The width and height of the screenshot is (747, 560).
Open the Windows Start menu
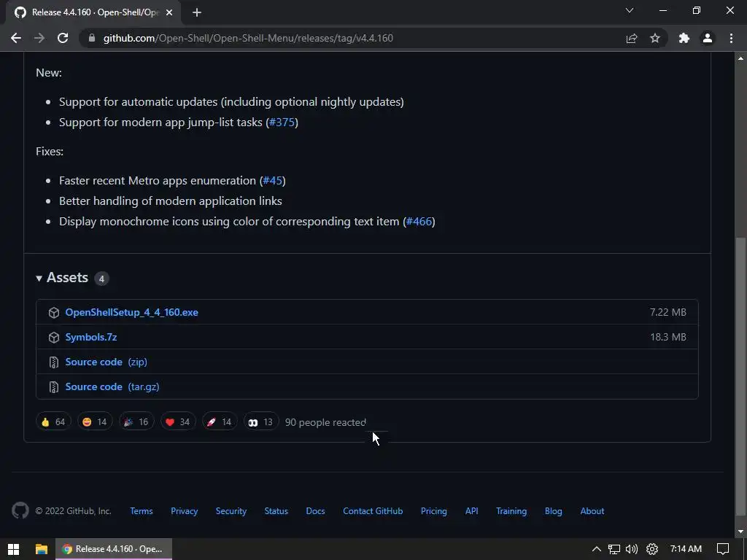click(x=13, y=549)
